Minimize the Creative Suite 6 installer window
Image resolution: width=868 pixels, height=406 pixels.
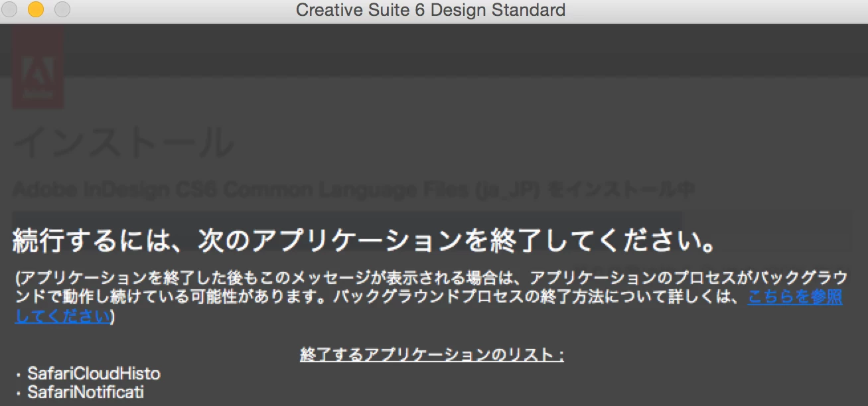point(36,10)
